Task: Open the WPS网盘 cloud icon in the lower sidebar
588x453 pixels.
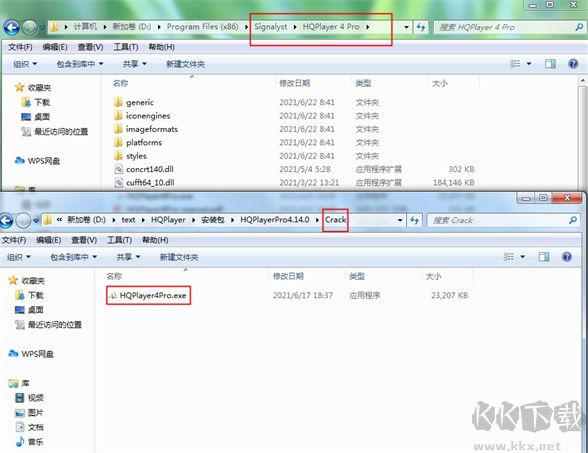Action: [x=14, y=354]
